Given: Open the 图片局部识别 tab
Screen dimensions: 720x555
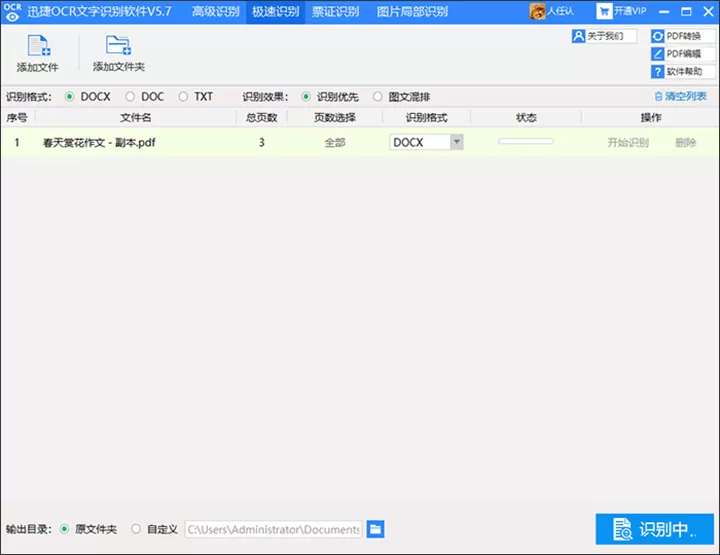Looking at the screenshot, I should pyautogui.click(x=412, y=11).
